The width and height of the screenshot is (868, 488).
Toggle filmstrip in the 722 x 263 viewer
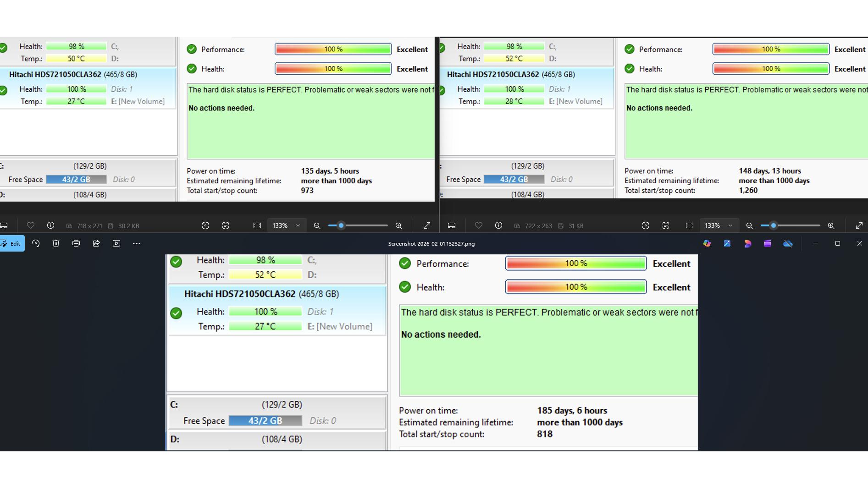(452, 225)
